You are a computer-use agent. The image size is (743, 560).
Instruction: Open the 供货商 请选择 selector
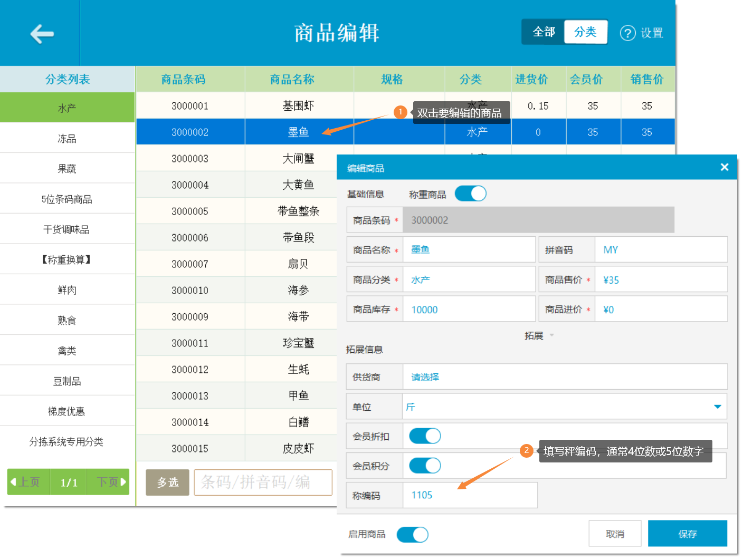[x=565, y=377]
